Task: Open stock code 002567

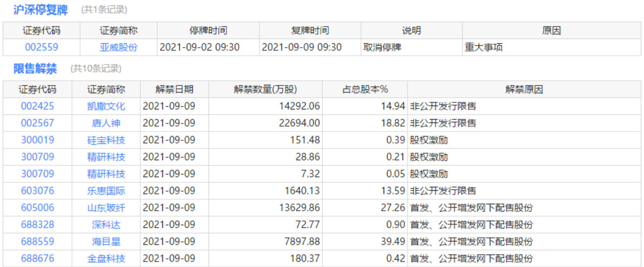Action: point(37,123)
